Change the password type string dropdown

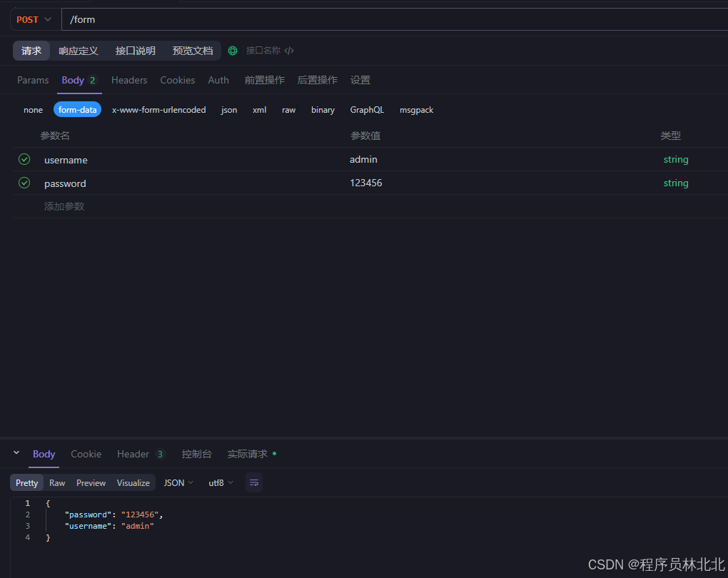coord(675,183)
